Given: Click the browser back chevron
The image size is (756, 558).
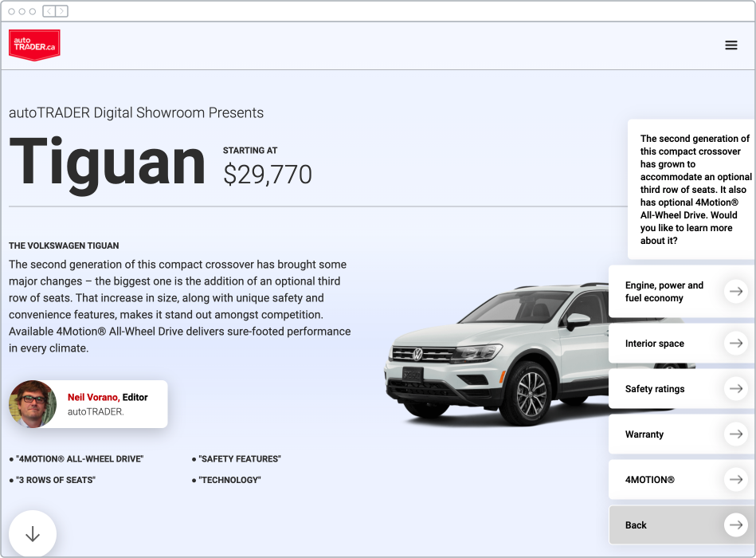Looking at the screenshot, I should point(49,11).
